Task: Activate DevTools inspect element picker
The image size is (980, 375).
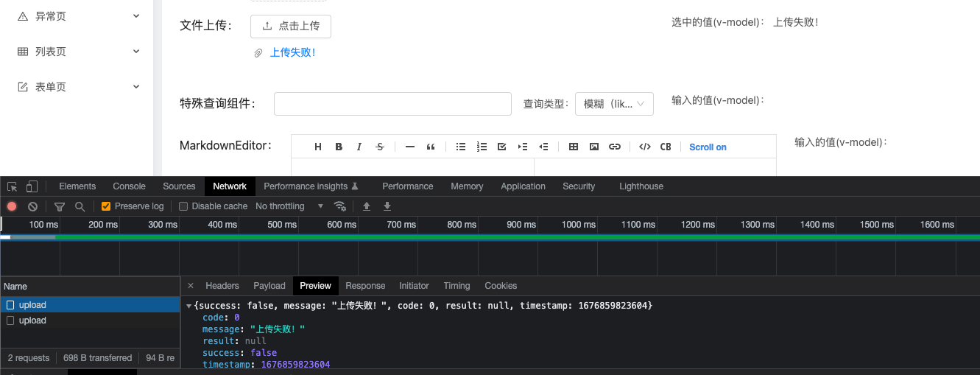Action: pos(13,186)
